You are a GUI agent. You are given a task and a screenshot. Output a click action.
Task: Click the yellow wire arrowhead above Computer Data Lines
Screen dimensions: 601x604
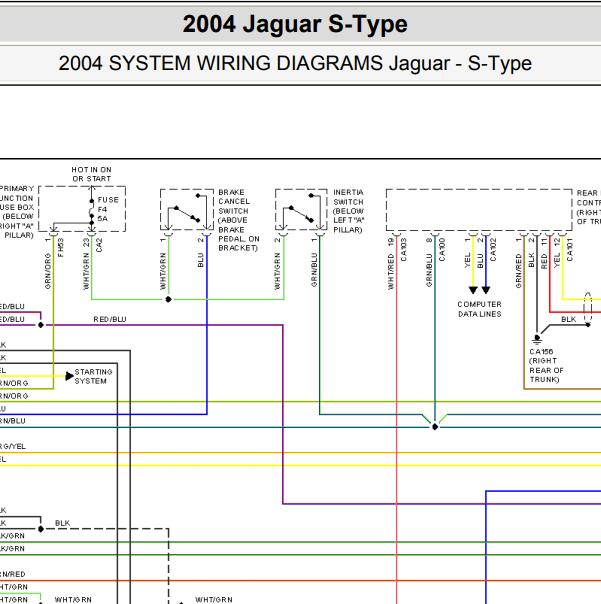(x=473, y=290)
